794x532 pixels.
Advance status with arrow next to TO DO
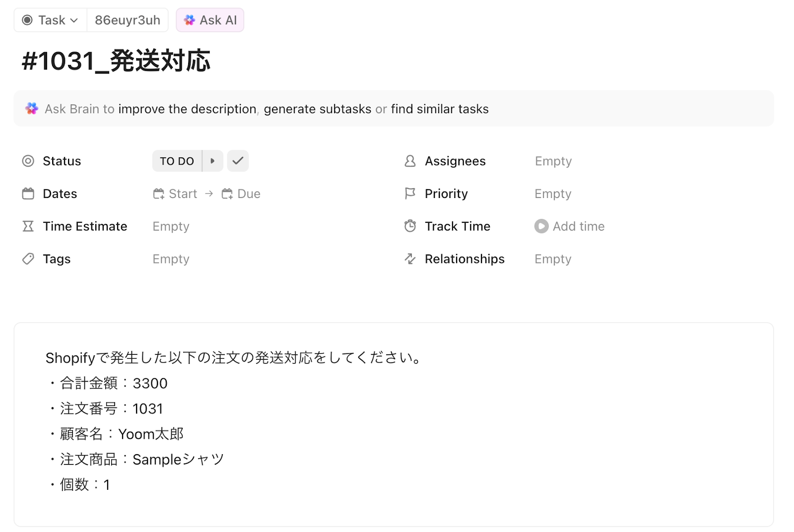point(212,161)
